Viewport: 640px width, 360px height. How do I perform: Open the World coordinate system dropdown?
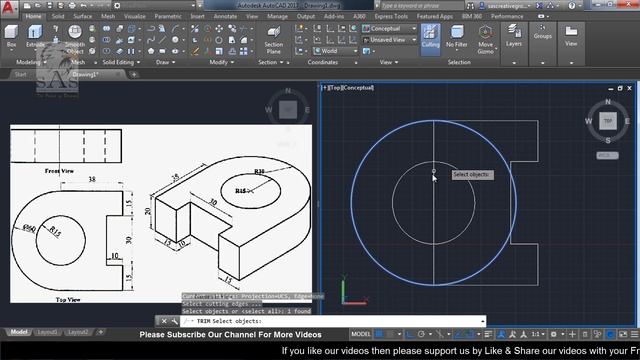[336, 51]
